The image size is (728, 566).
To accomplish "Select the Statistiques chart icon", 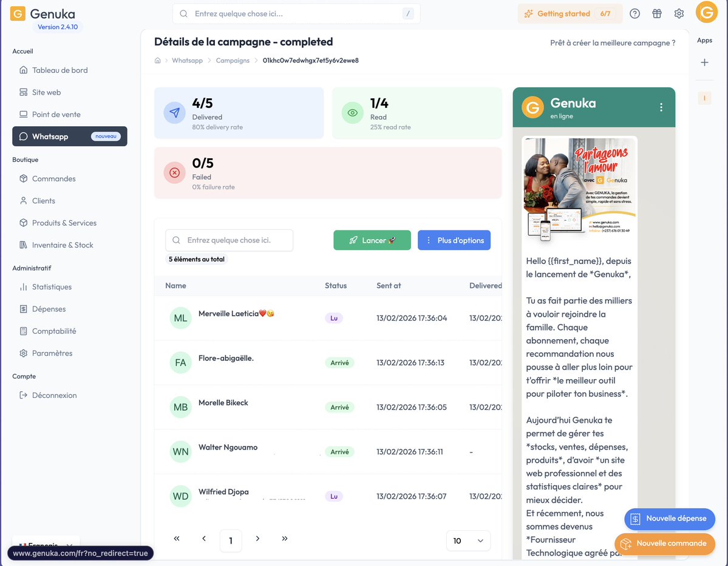I will click(x=25, y=286).
